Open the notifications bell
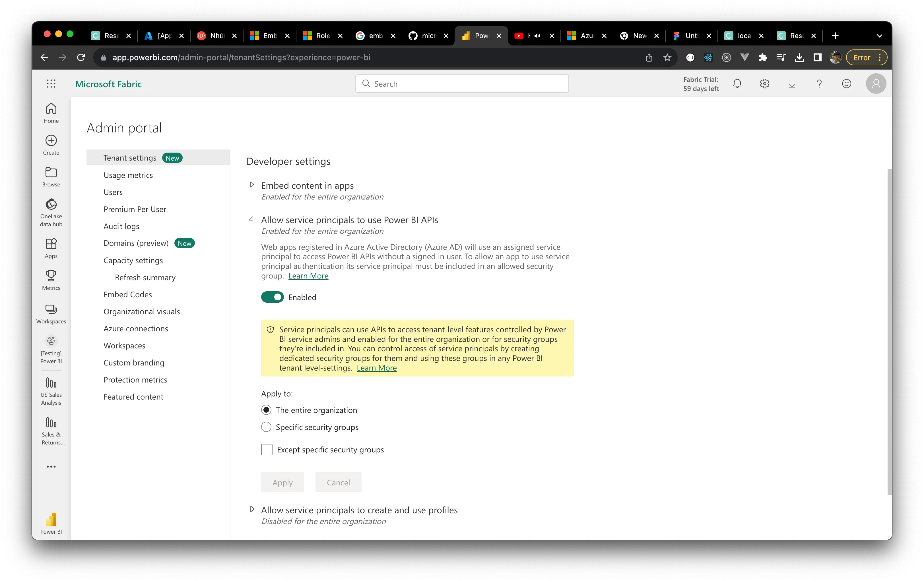 pyautogui.click(x=737, y=83)
